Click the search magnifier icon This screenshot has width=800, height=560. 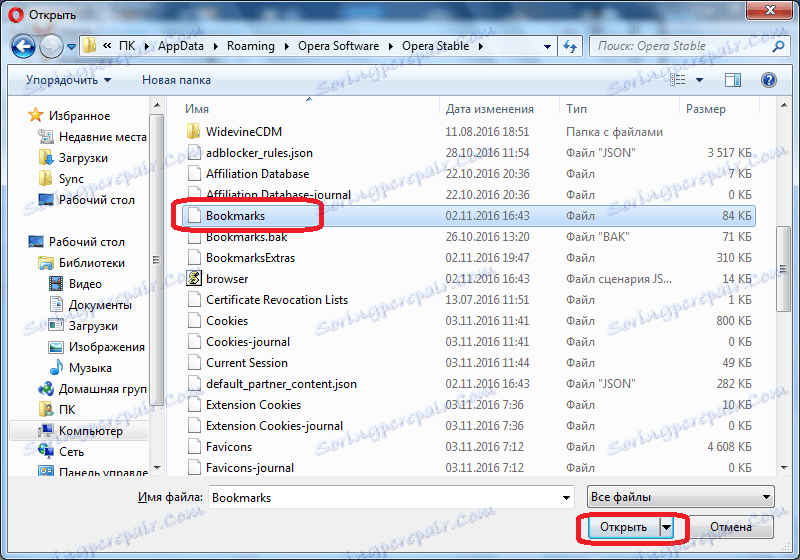(778, 46)
